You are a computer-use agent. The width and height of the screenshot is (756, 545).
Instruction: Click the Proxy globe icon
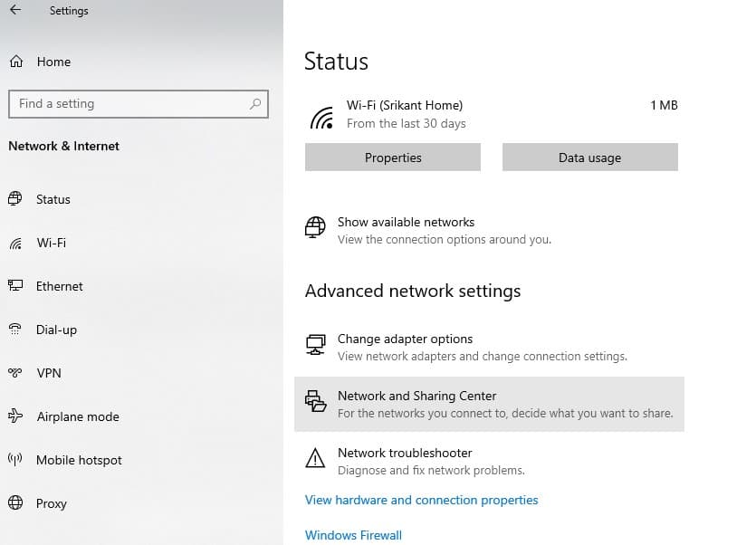pyautogui.click(x=15, y=502)
